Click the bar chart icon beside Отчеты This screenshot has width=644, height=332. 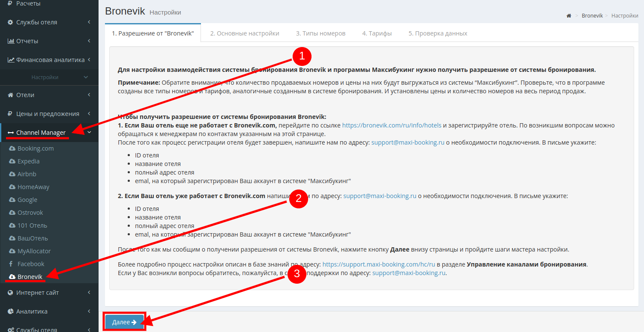[x=11, y=41]
